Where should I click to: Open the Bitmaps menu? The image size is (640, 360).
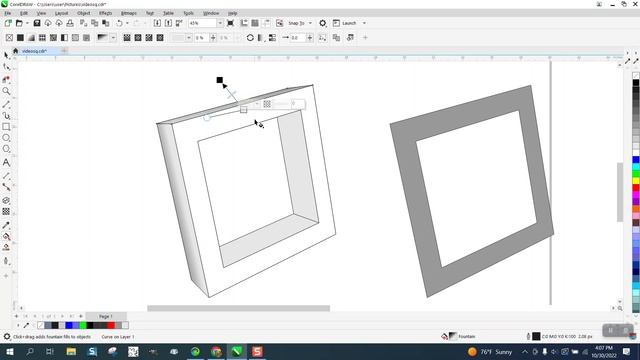pos(129,13)
